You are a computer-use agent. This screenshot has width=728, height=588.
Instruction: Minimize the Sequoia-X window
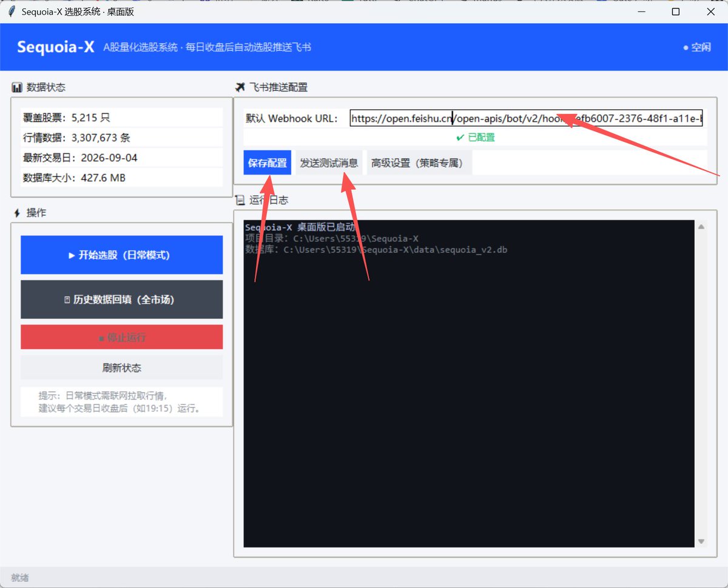pos(640,12)
